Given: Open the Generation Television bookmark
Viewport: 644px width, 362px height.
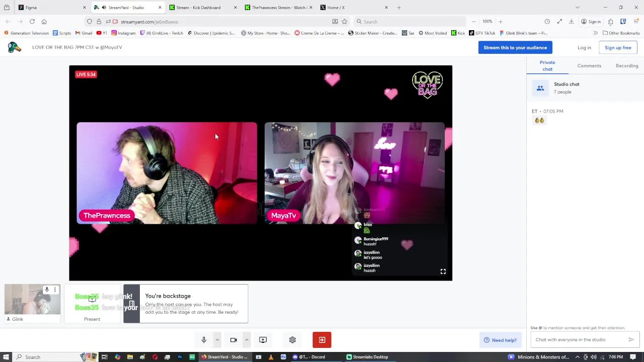Looking at the screenshot, I should click(x=26, y=33).
